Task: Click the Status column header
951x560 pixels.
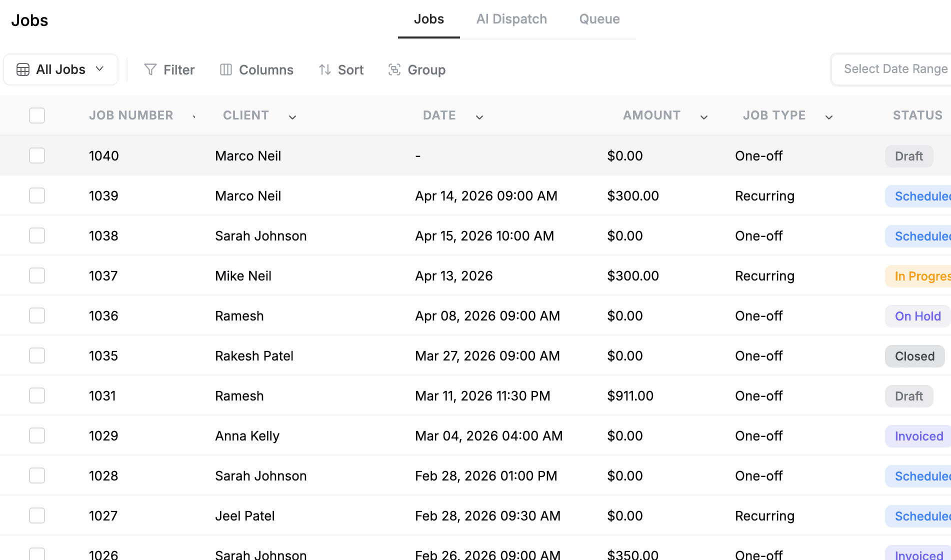Action: [917, 115]
